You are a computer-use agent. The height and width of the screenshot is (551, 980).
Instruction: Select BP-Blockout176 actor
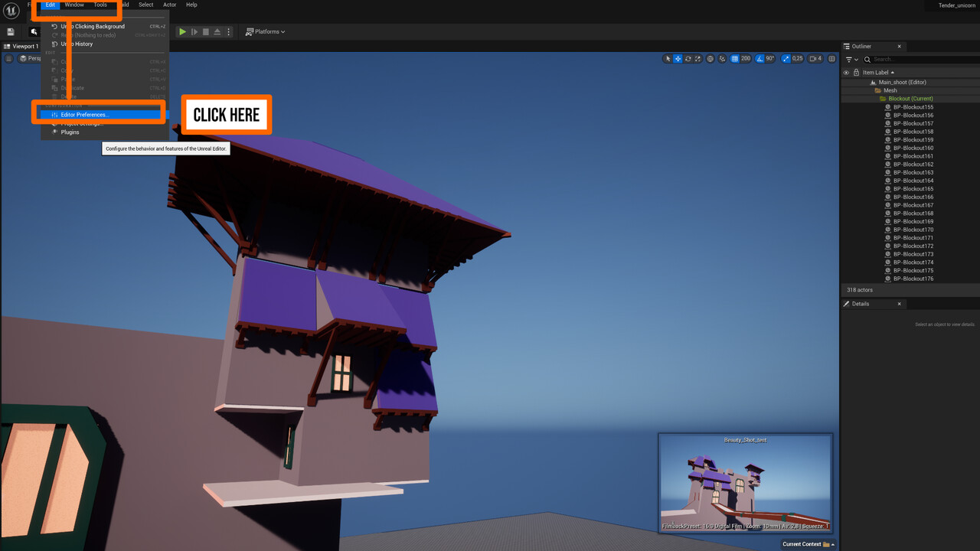pyautogui.click(x=913, y=279)
